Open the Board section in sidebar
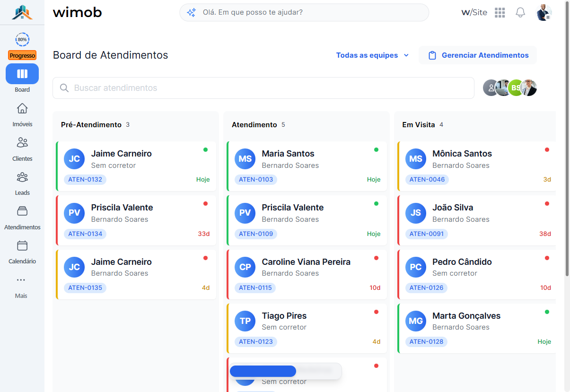This screenshot has height=392, width=570. [22, 74]
